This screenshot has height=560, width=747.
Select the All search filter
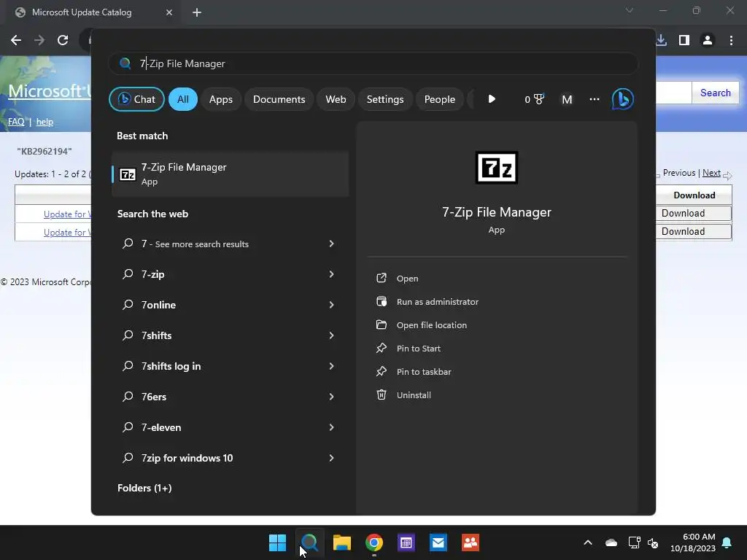point(183,99)
